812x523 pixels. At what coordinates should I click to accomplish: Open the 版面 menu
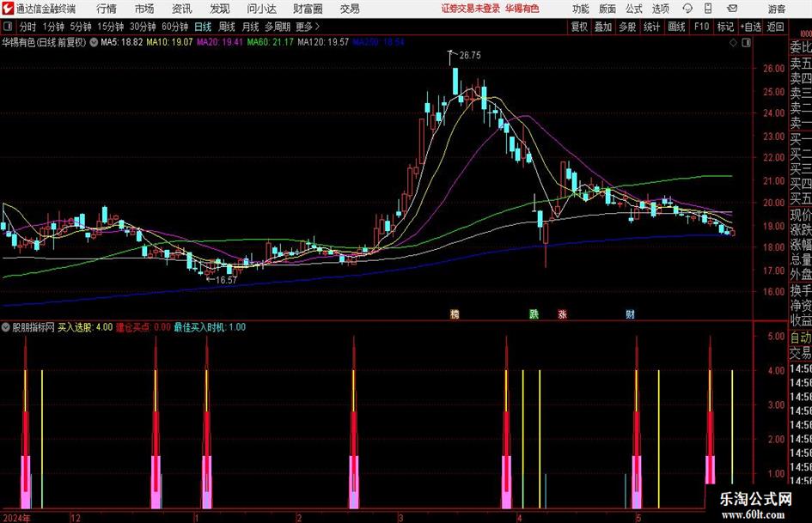click(x=607, y=9)
